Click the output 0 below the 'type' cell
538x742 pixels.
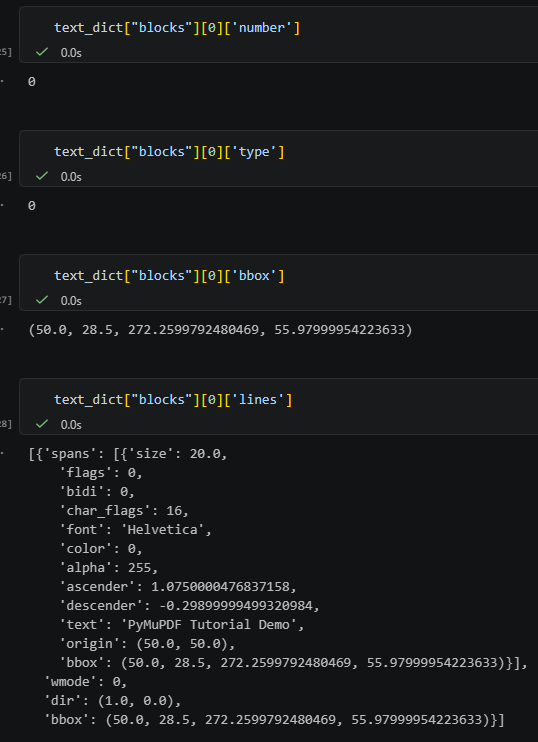tap(32, 206)
